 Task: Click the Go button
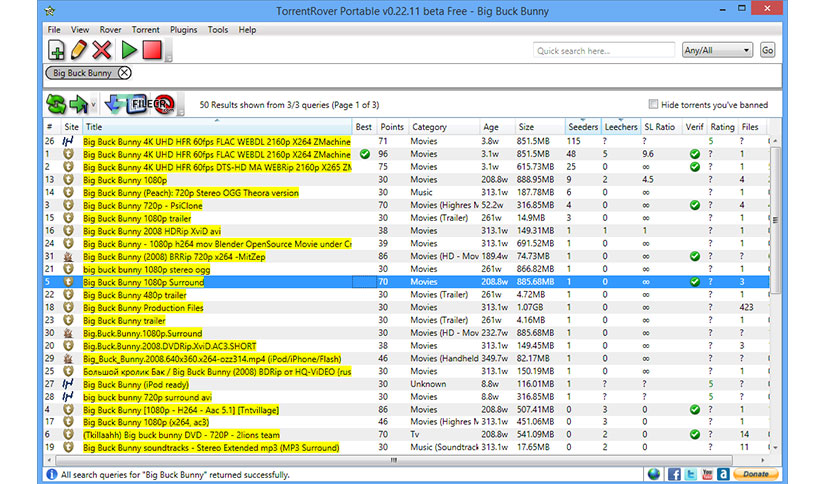point(767,50)
